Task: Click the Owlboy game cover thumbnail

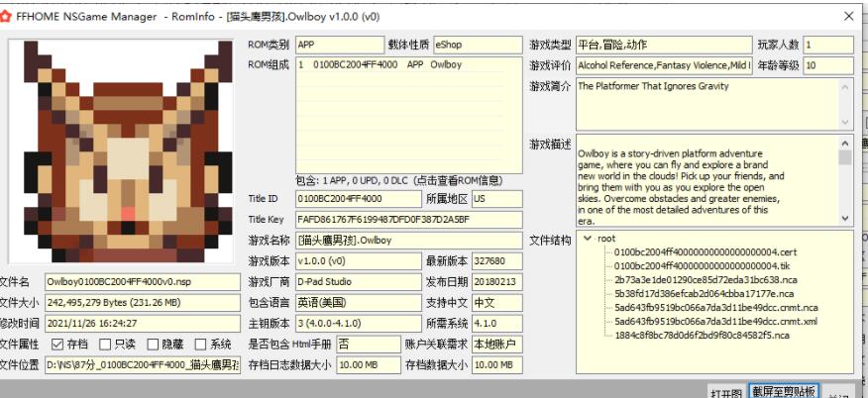Action: (121, 150)
